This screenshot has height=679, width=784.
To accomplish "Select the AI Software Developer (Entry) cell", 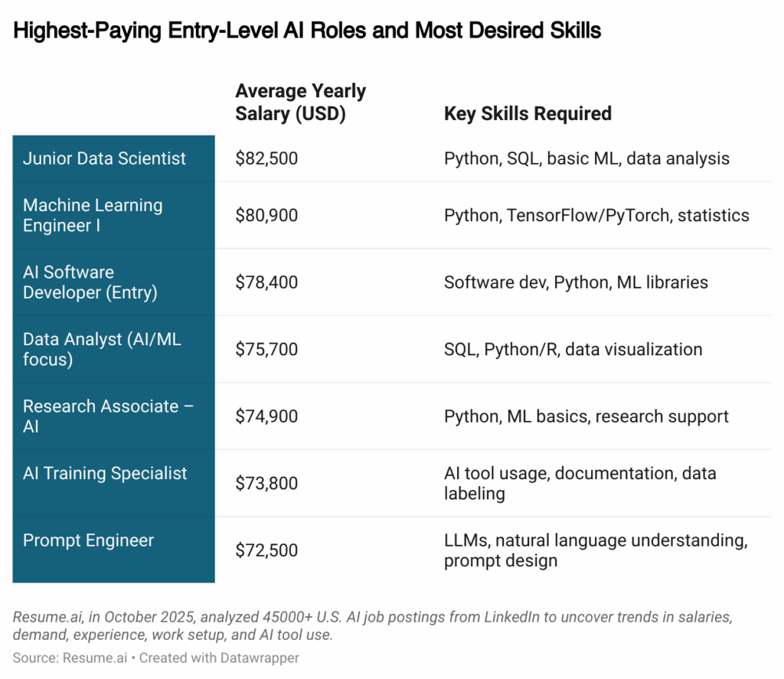I will click(x=90, y=282).
